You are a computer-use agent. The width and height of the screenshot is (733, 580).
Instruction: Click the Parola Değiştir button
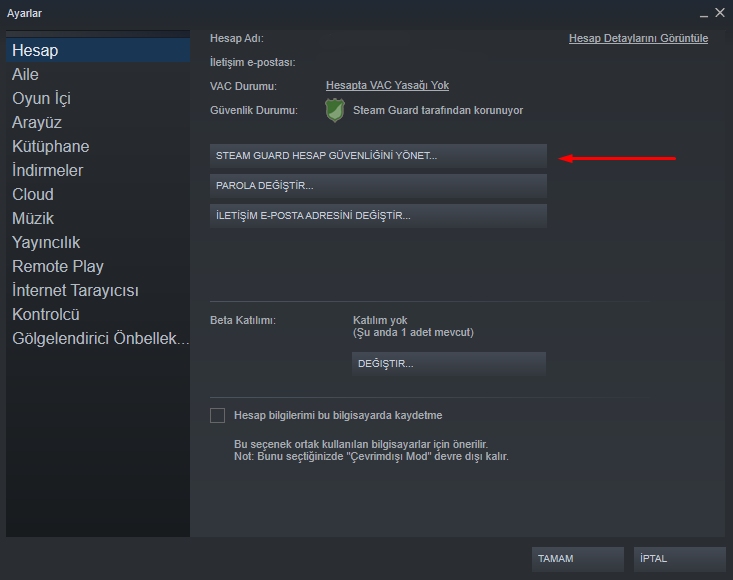coord(378,186)
